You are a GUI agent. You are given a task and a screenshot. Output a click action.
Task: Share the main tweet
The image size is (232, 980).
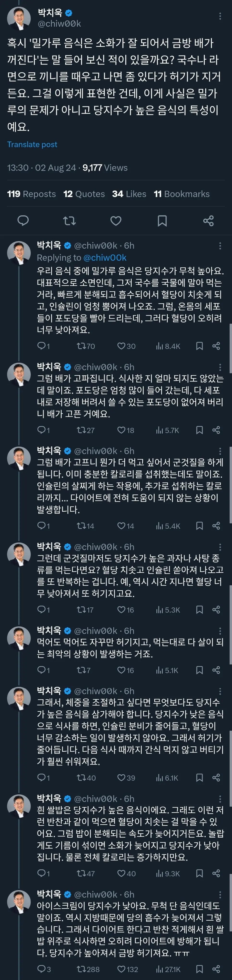[x=210, y=221]
